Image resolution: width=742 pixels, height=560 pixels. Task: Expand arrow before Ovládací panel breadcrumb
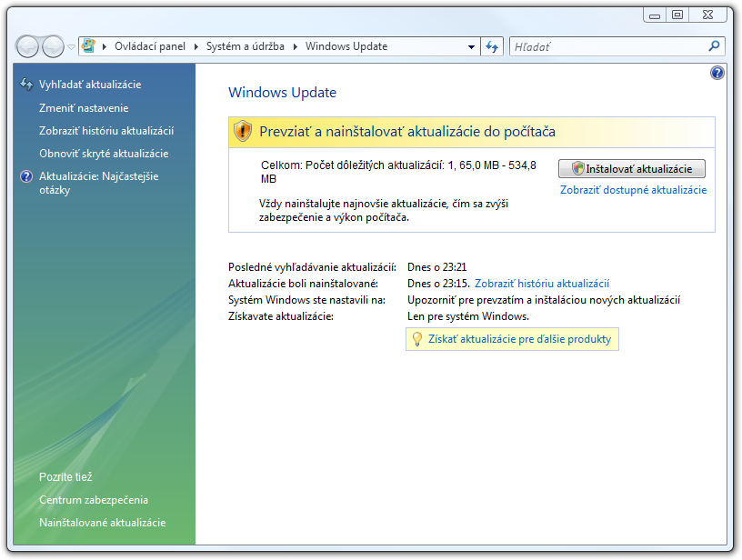[x=104, y=46]
